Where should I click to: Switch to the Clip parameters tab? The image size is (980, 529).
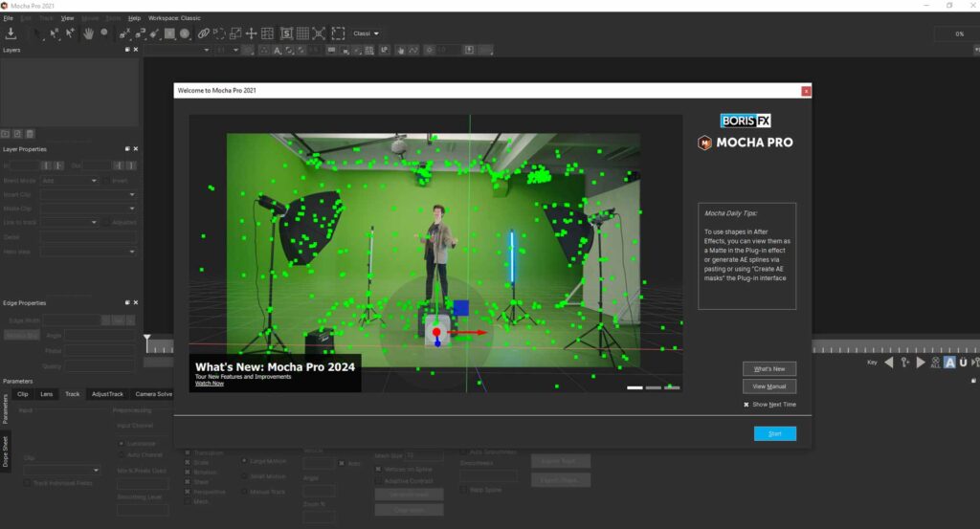(x=23, y=394)
